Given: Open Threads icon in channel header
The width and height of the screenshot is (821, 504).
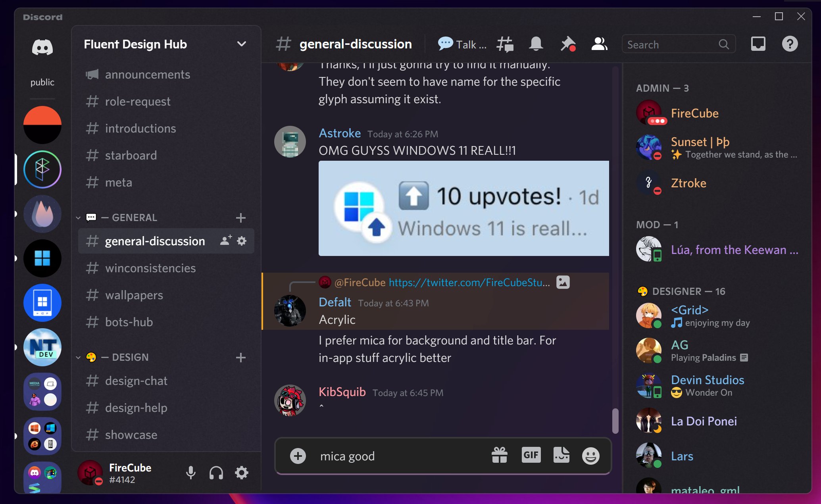Looking at the screenshot, I should 505,44.
